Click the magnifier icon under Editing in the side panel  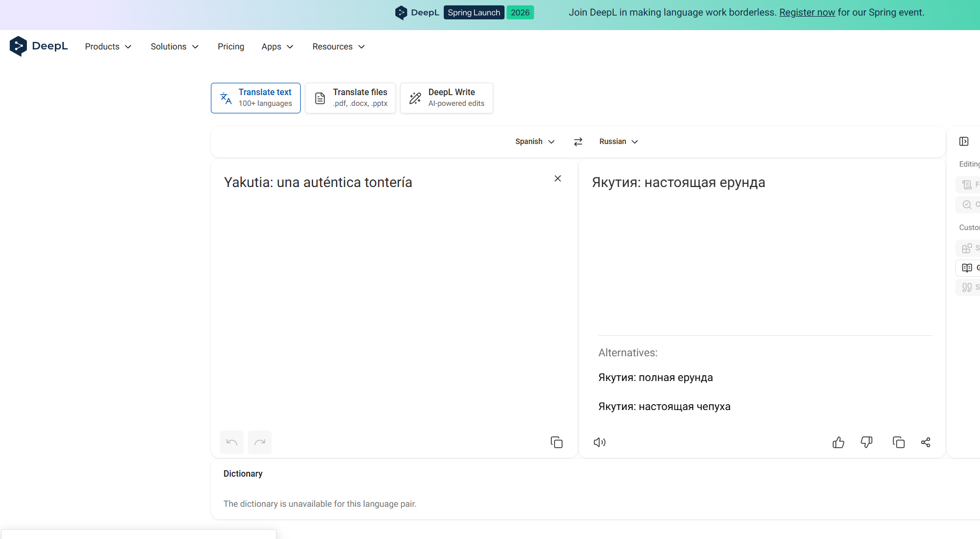click(967, 205)
